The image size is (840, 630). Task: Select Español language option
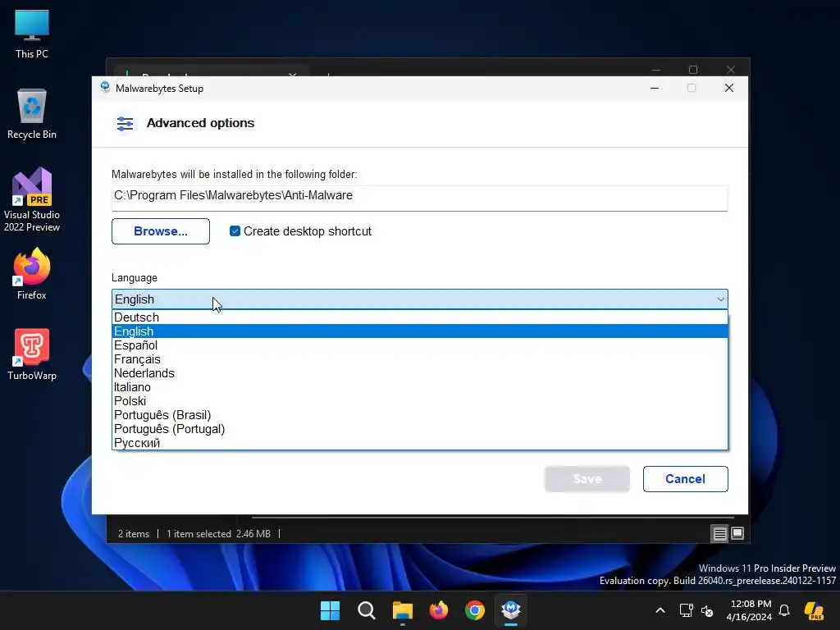coord(420,345)
